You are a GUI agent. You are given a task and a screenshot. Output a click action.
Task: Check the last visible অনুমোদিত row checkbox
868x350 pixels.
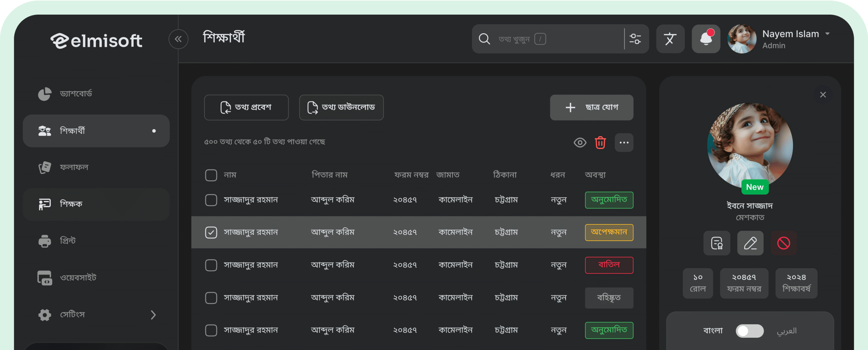(x=211, y=330)
